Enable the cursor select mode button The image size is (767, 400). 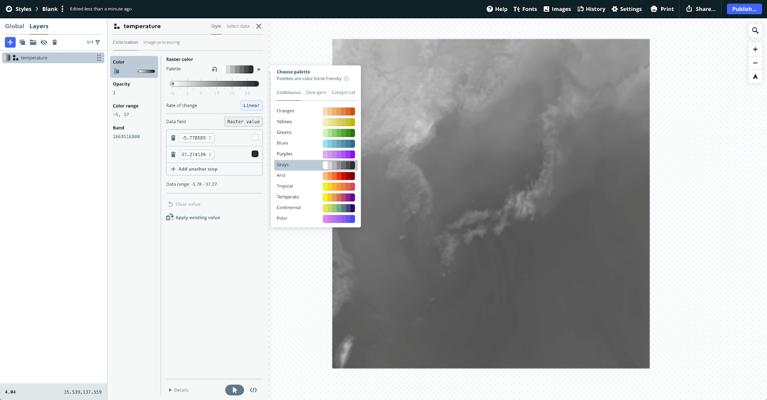[234, 390]
